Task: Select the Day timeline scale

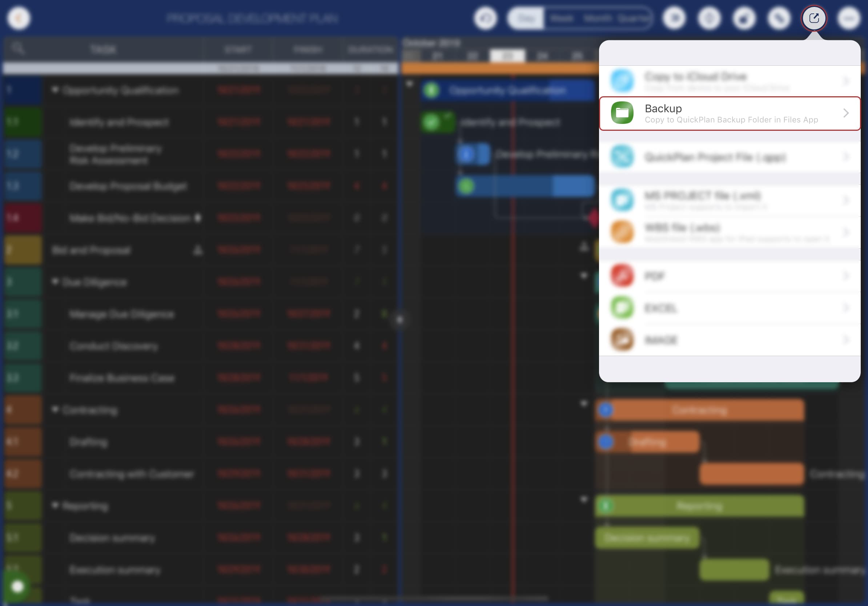Action: point(526,18)
